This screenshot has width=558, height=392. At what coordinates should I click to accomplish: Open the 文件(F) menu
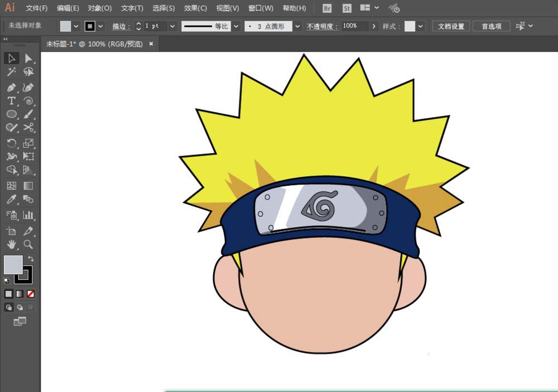click(x=36, y=8)
